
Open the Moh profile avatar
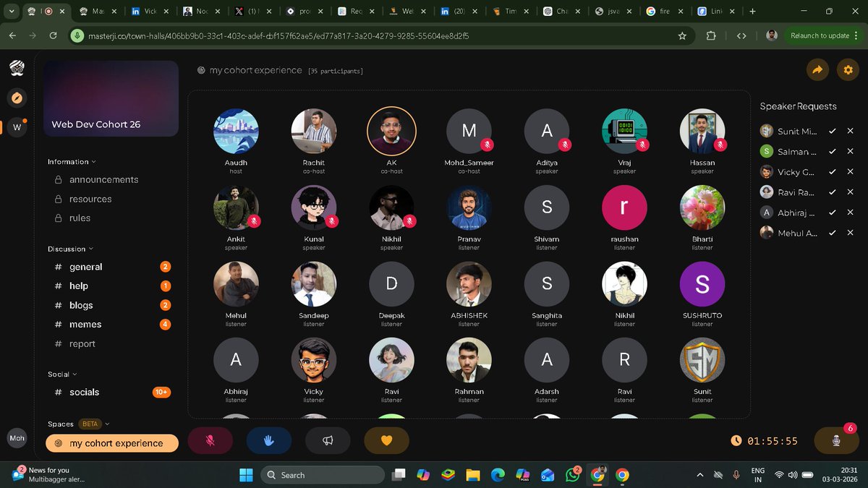pyautogui.click(x=17, y=438)
